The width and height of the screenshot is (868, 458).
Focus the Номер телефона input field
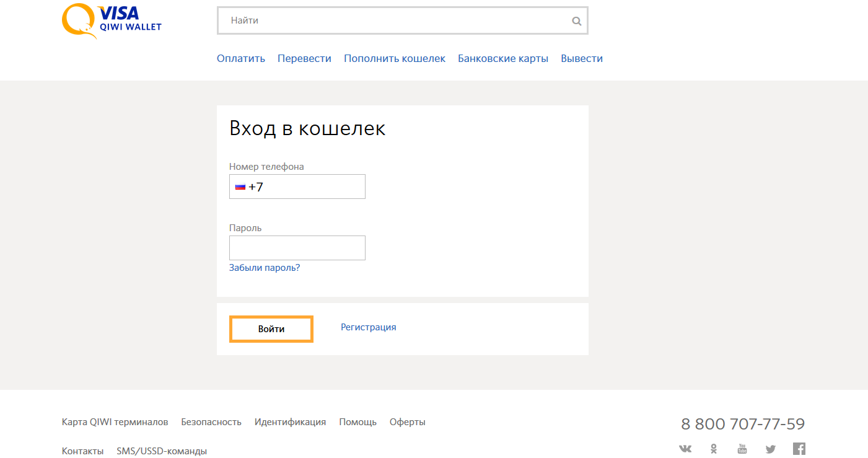(310, 187)
